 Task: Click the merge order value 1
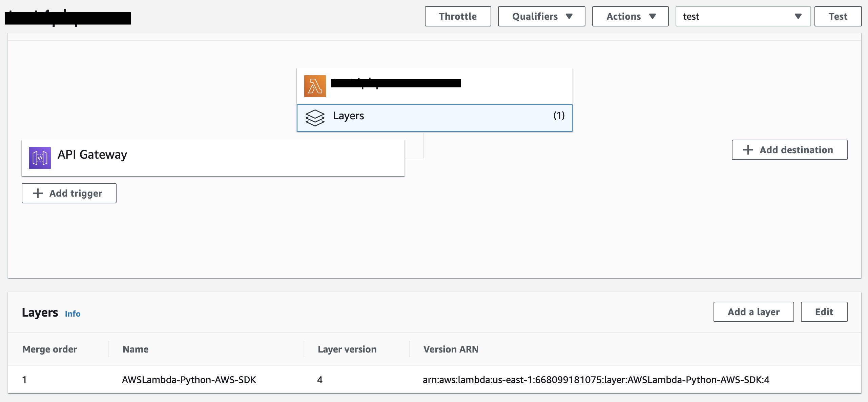pyautogui.click(x=24, y=380)
